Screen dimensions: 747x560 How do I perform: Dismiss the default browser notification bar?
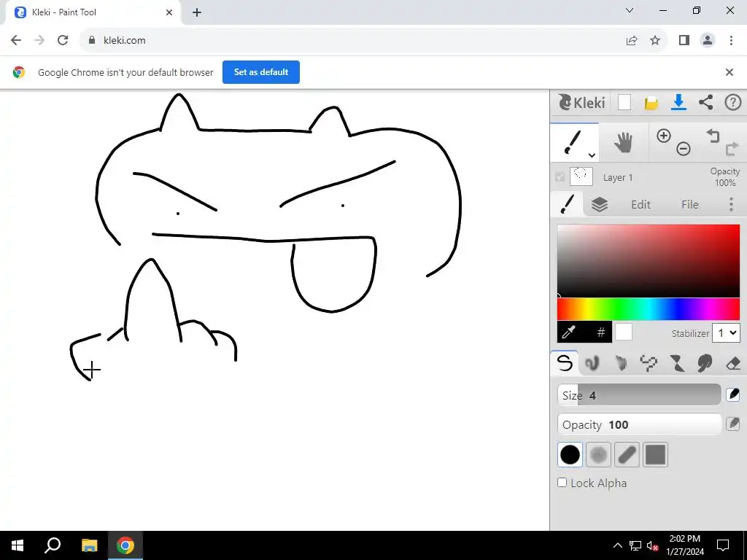pyautogui.click(x=729, y=72)
